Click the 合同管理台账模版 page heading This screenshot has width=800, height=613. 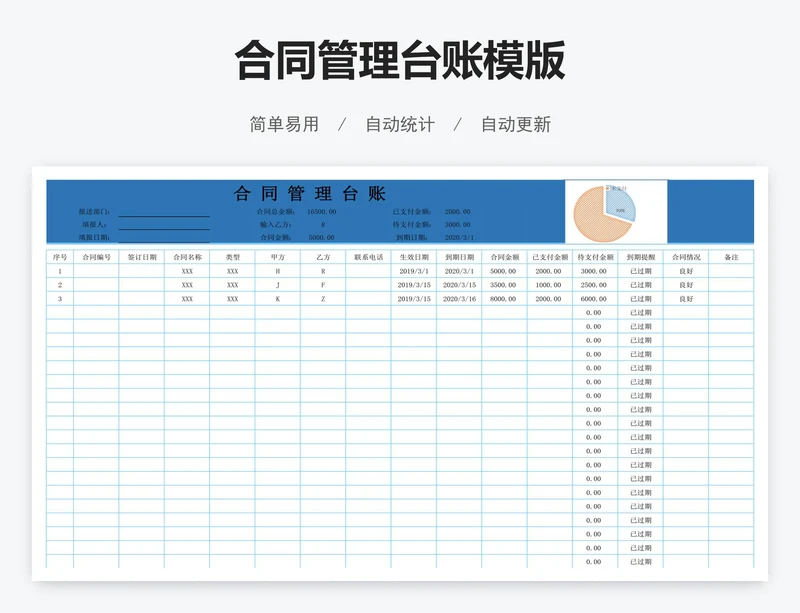(400, 60)
